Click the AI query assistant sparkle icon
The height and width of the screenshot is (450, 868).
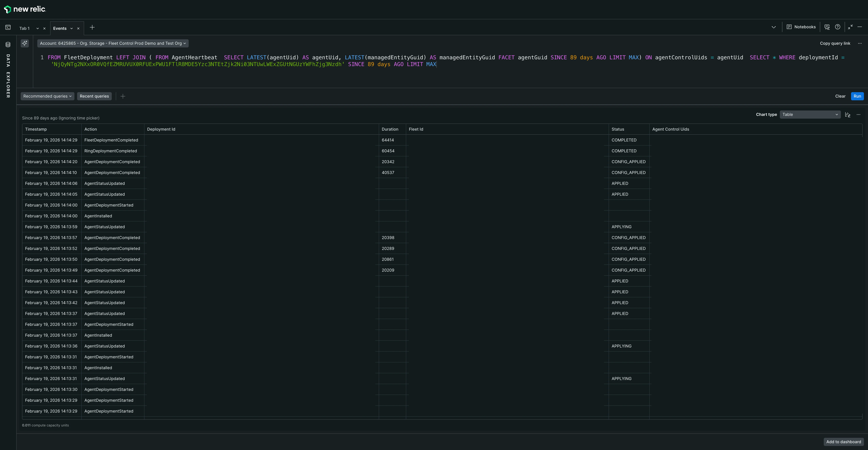[24, 43]
